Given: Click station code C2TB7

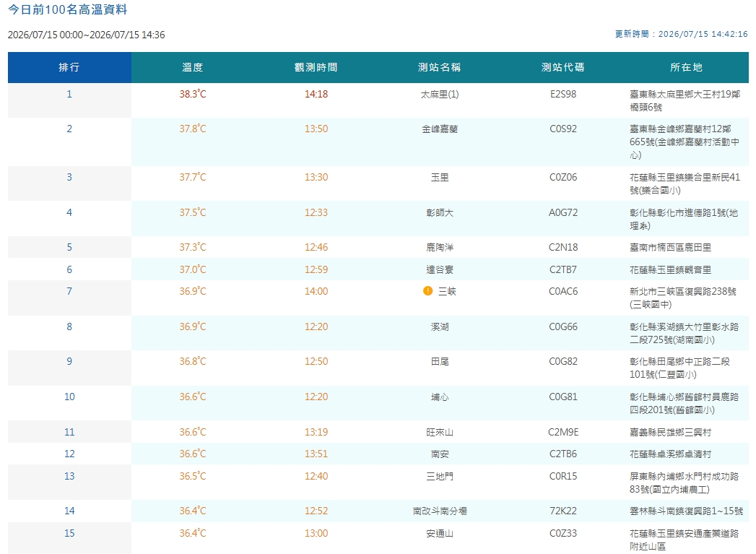Looking at the screenshot, I should tap(563, 269).
